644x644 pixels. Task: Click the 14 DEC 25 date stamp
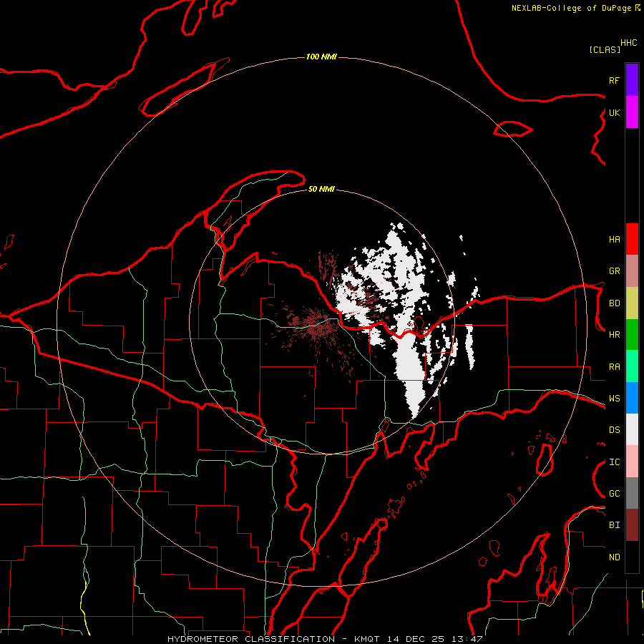pyautogui.click(x=415, y=639)
